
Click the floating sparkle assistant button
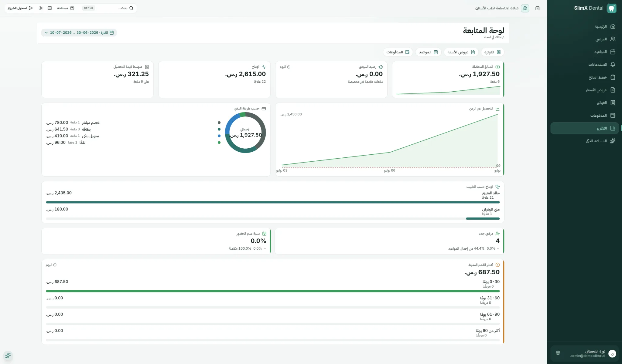click(8, 356)
